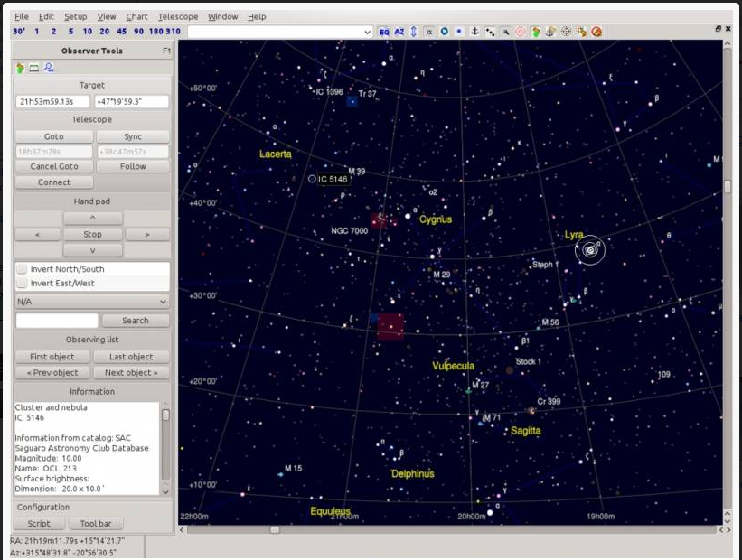Open the Telescope menu
This screenshot has width=742, height=560.
point(178,16)
